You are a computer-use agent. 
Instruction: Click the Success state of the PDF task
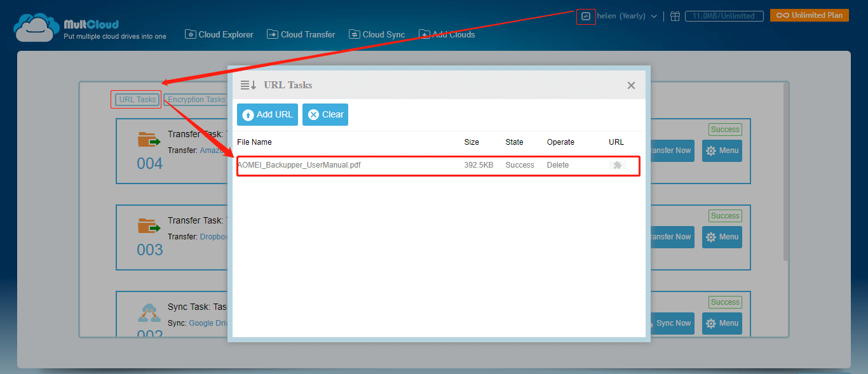click(520, 165)
